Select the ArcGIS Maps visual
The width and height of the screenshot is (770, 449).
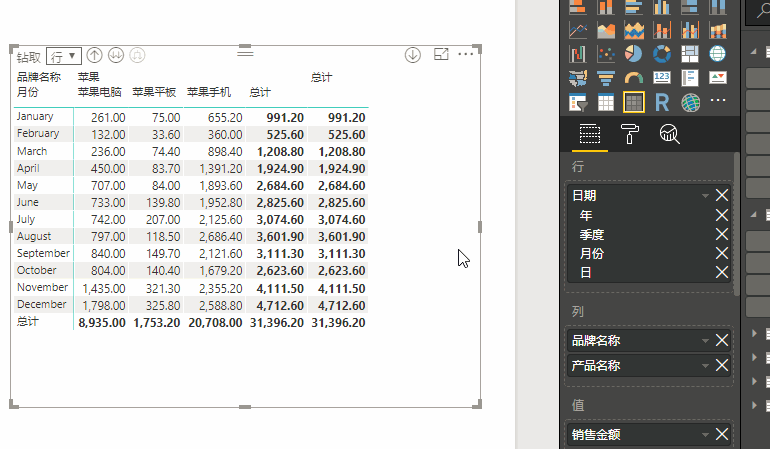690,102
